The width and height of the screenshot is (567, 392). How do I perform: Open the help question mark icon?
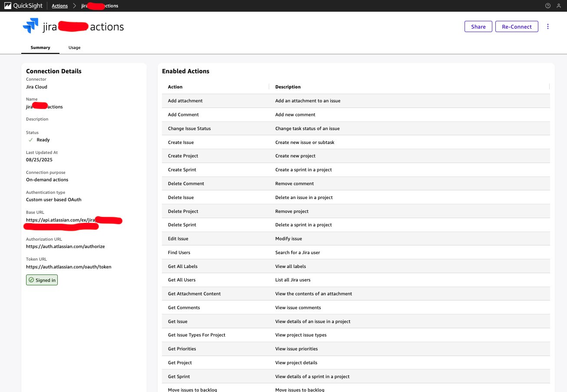pyautogui.click(x=547, y=6)
